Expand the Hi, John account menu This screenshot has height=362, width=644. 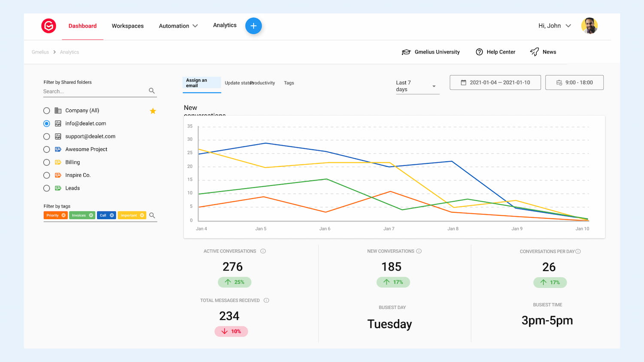pos(554,26)
